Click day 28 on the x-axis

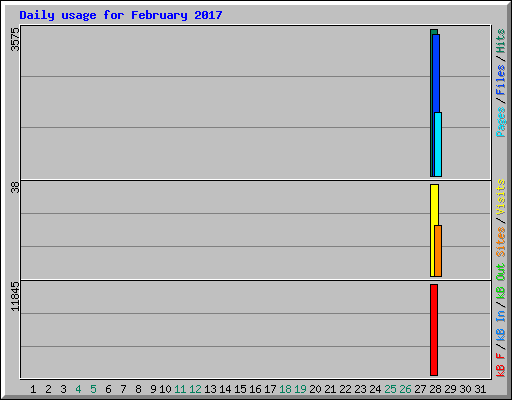(x=435, y=389)
